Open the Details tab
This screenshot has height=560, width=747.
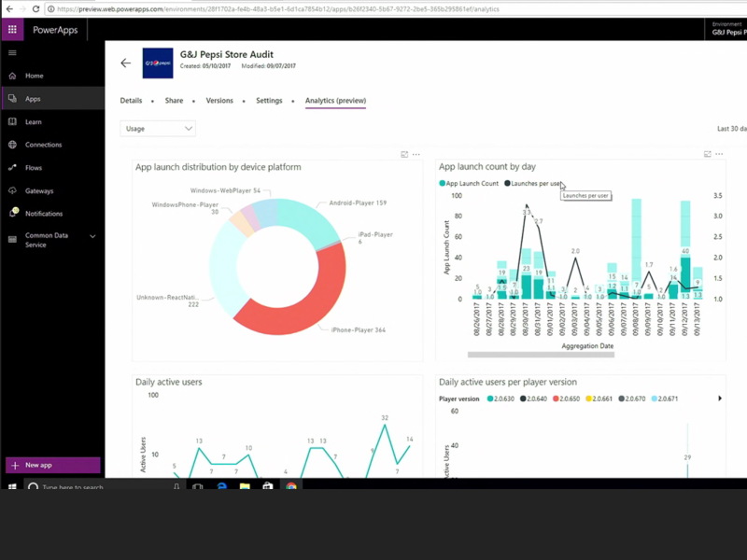click(x=131, y=101)
